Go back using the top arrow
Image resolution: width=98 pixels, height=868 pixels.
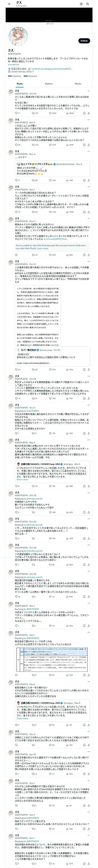(9, 4)
